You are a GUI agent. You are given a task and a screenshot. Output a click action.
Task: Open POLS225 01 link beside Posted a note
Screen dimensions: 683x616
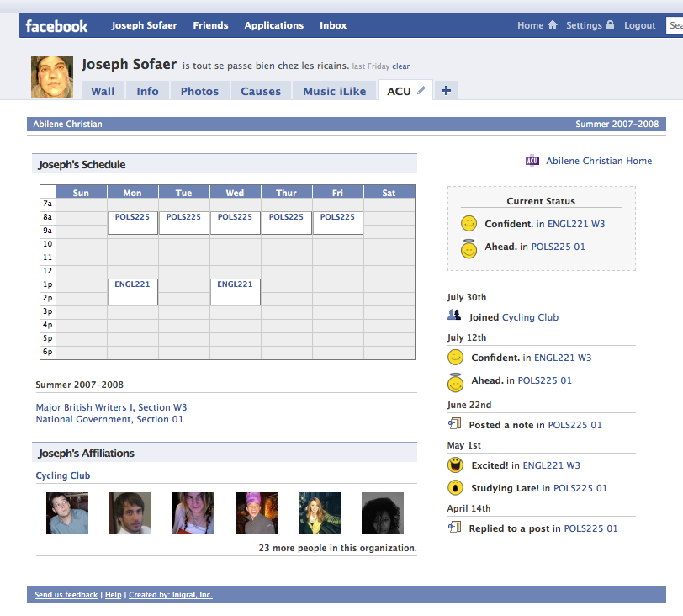pyautogui.click(x=574, y=425)
